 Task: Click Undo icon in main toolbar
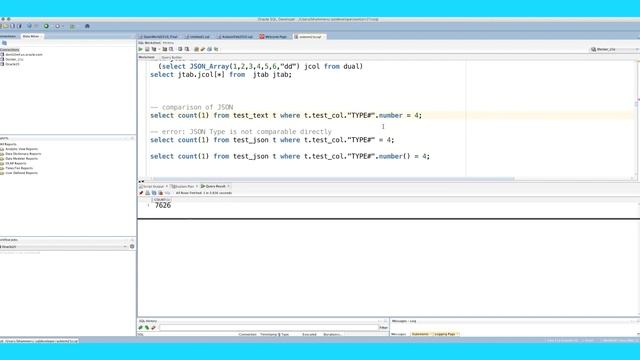pyautogui.click(x=29, y=26)
